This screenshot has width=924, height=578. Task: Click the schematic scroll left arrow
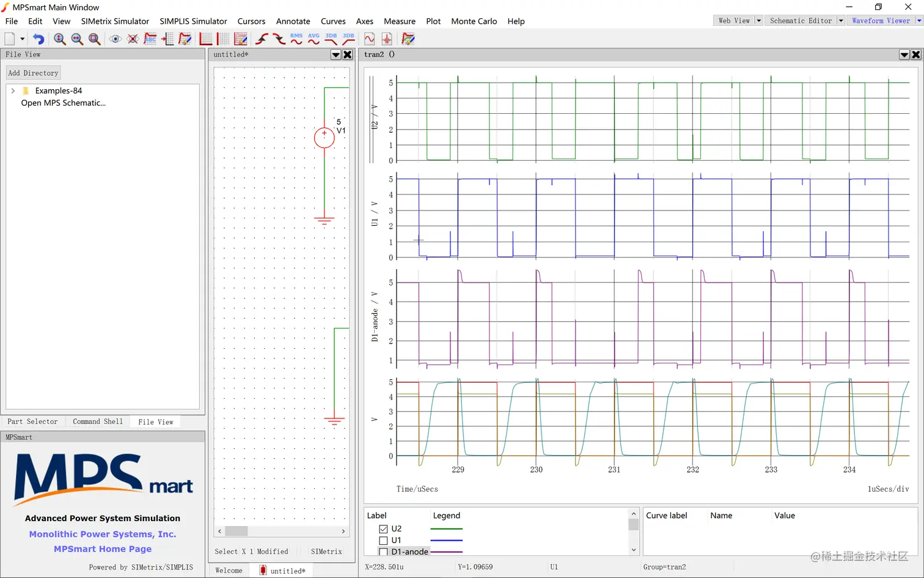[x=220, y=531]
